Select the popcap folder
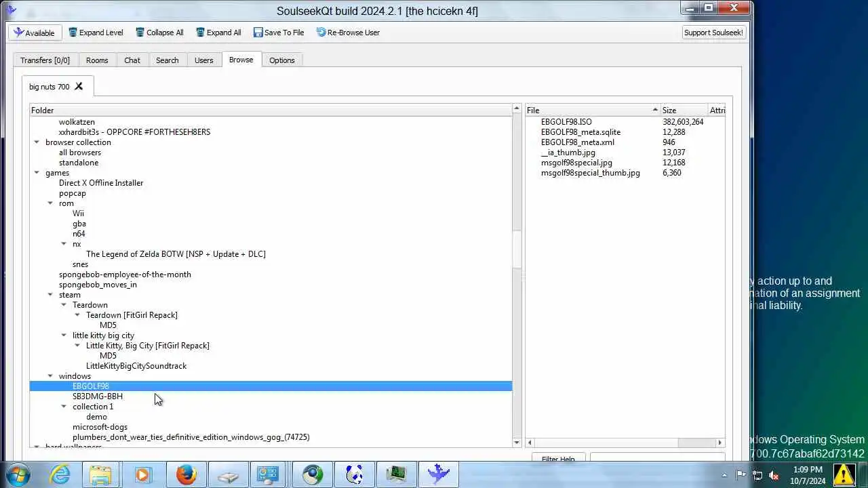The height and width of the screenshot is (488, 868). coord(73,193)
